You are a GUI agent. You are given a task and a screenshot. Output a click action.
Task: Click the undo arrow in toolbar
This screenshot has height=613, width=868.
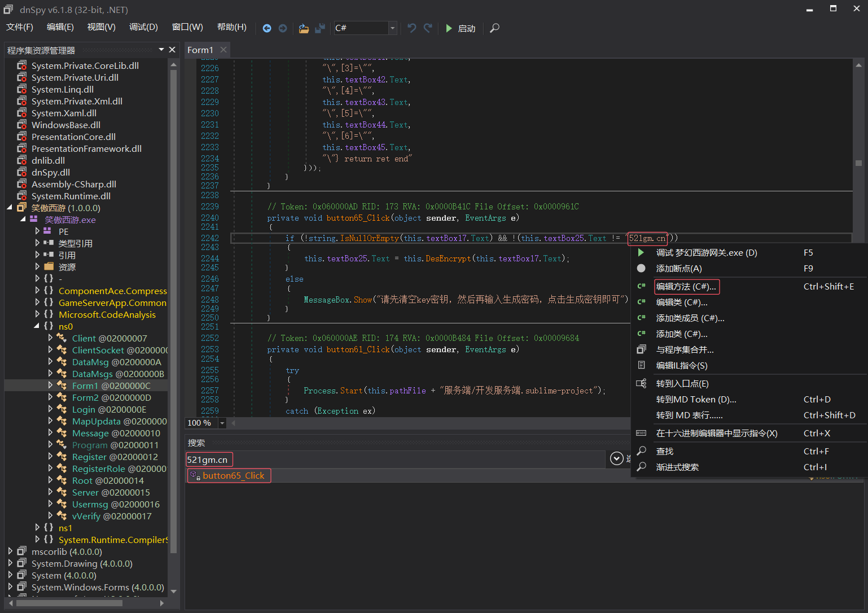pyautogui.click(x=412, y=28)
